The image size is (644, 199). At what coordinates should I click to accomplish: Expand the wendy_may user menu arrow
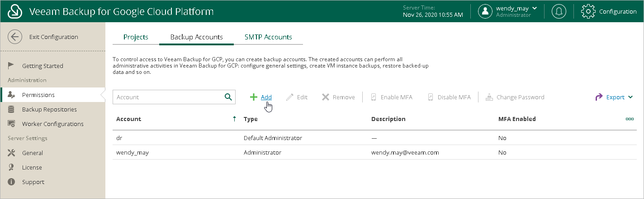tap(535, 8)
